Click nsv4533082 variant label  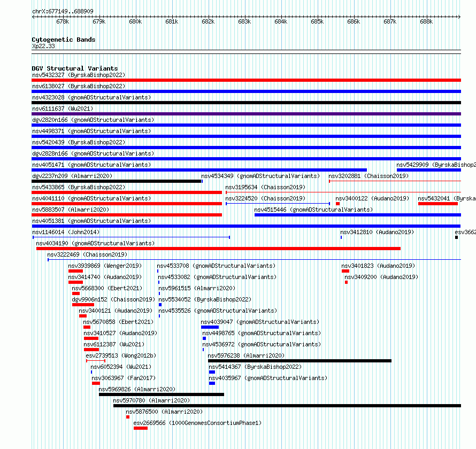[x=217, y=277]
